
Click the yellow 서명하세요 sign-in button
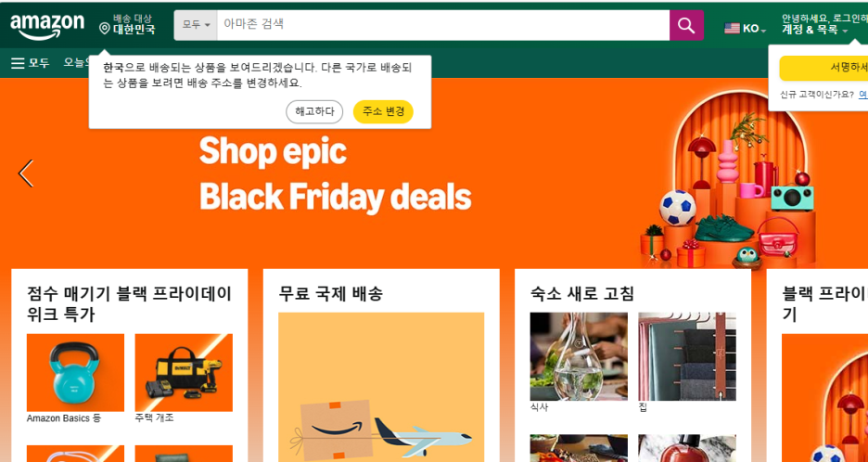[x=823, y=68]
